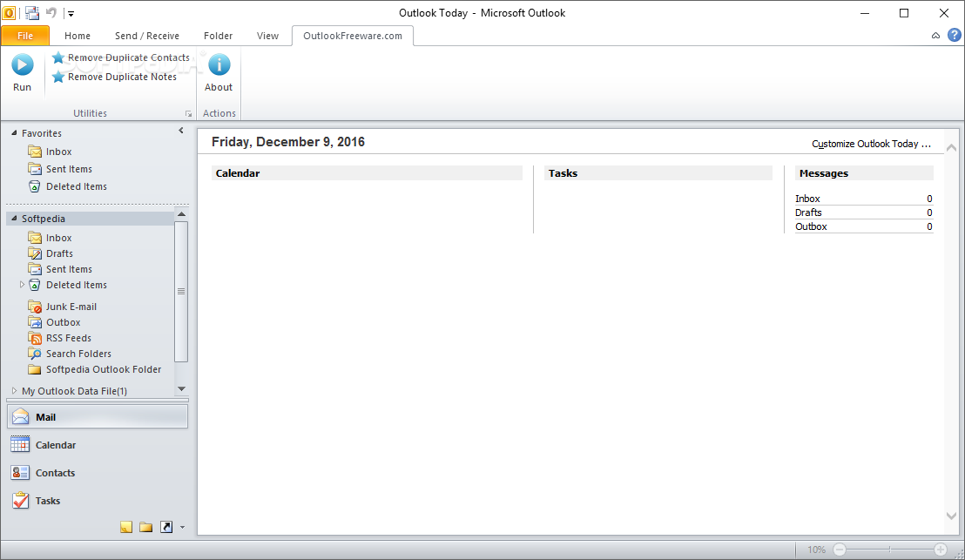Select the OutlookFreeware.com tab
This screenshot has width=965, height=560.
click(x=353, y=36)
